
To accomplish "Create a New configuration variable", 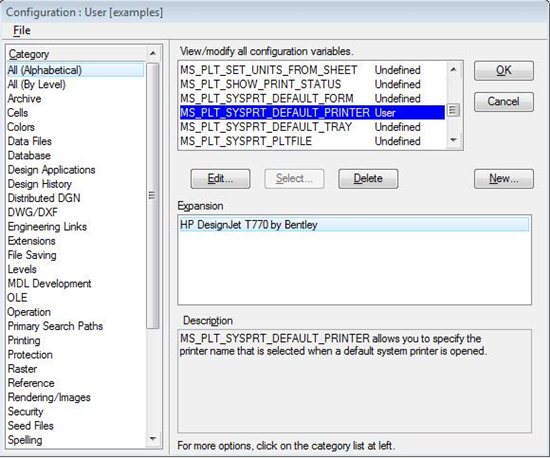I will click(504, 179).
